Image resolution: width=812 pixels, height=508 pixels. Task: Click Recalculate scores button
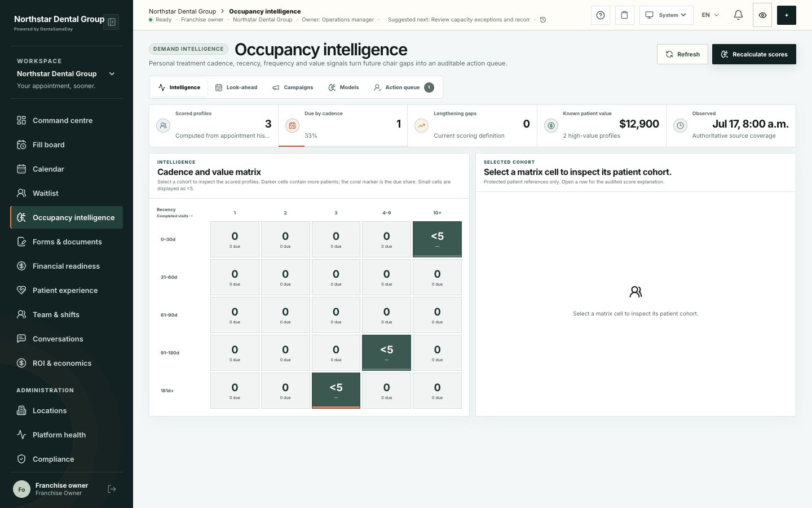click(x=754, y=54)
